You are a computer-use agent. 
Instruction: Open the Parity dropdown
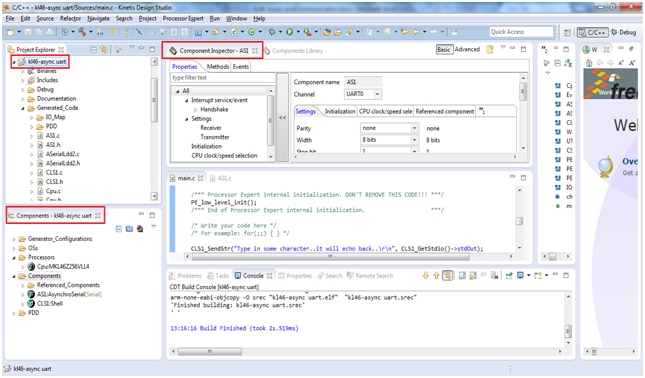[x=414, y=128]
